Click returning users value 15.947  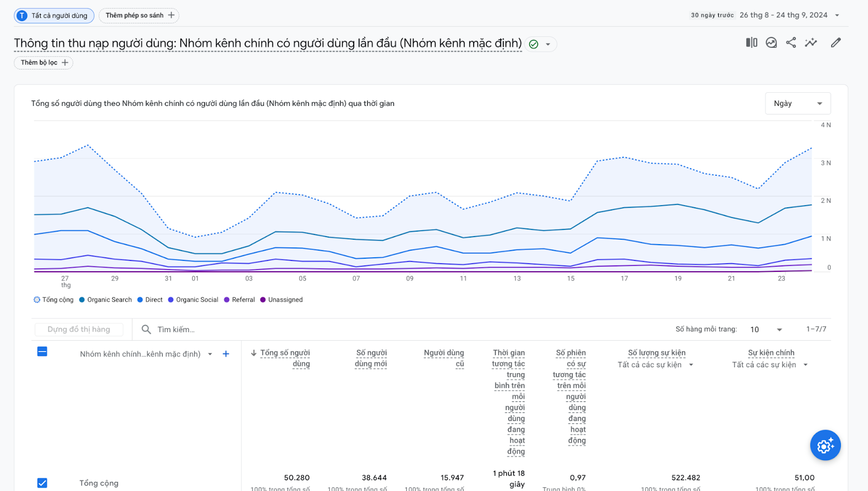452,478
